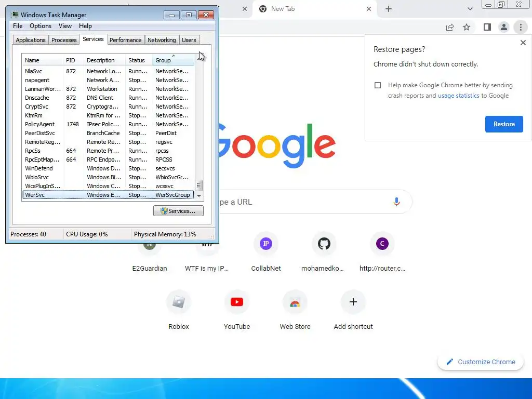Click Customize Chrome button
Screen dimensions: 532x399
point(481,362)
